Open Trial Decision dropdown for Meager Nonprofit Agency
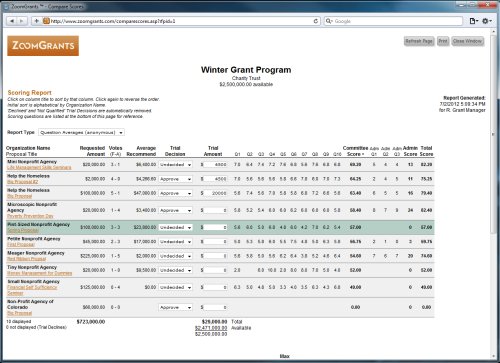This screenshot has height=363, width=500. click(175, 256)
